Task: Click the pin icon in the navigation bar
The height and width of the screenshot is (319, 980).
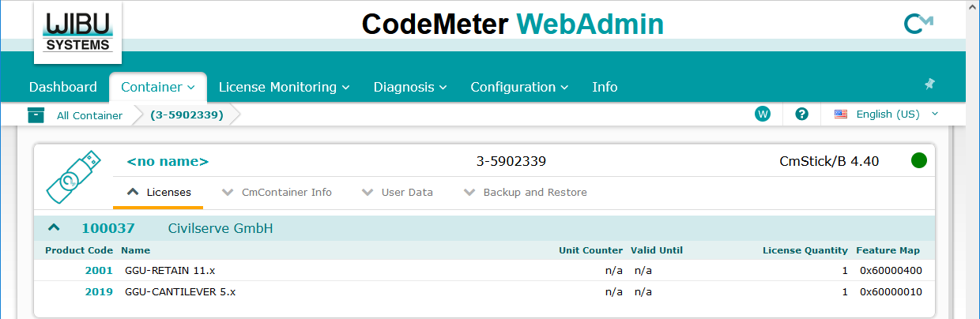Action: tap(929, 84)
